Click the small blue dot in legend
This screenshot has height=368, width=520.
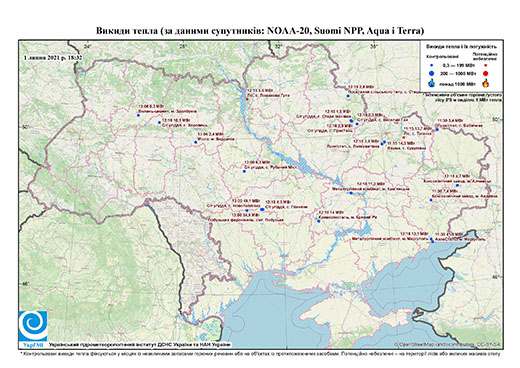coord(432,65)
